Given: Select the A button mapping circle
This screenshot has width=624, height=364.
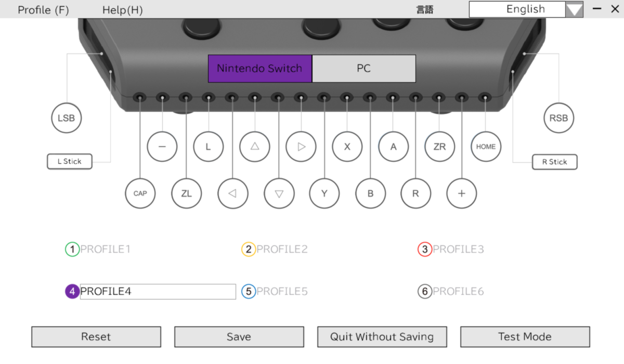Looking at the screenshot, I should (393, 147).
